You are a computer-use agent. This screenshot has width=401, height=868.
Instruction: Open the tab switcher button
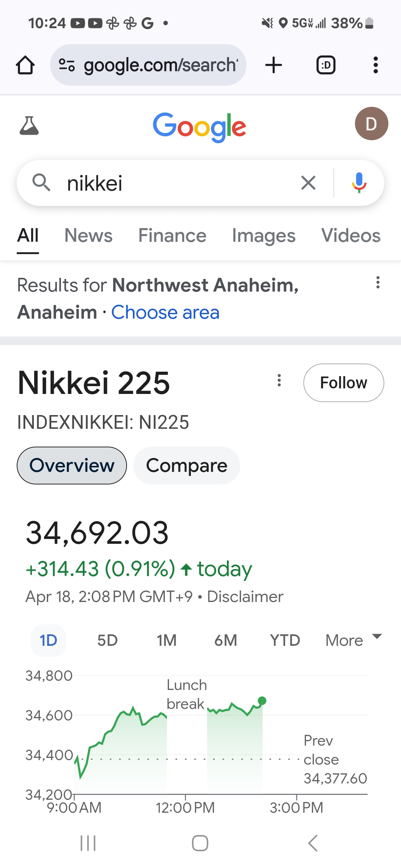[x=326, y=65]
